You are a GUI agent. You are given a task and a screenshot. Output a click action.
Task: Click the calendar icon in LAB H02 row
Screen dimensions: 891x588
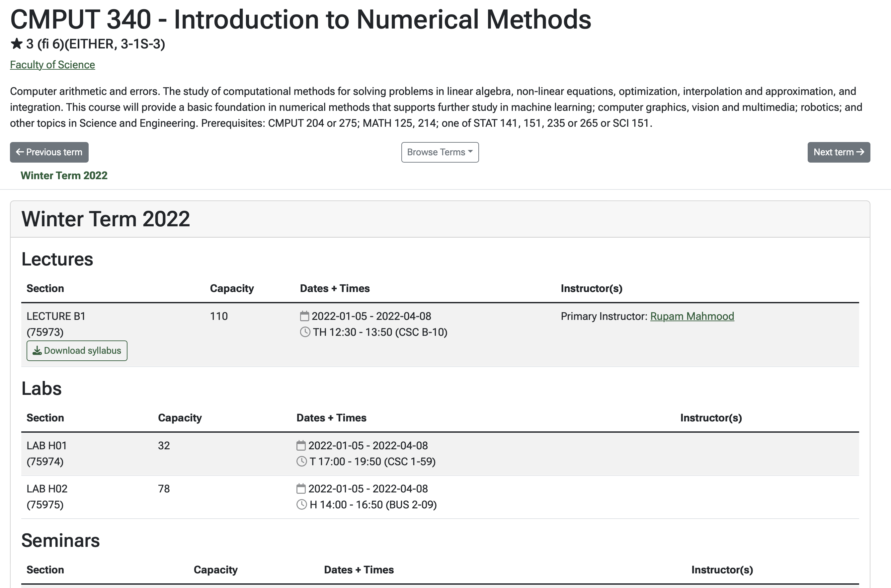tap(301, 489)
